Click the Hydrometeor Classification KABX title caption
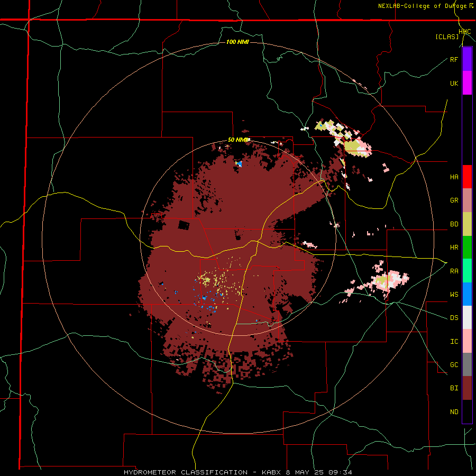This screenshot has width=476, height=476. click(x=238, y=472)
